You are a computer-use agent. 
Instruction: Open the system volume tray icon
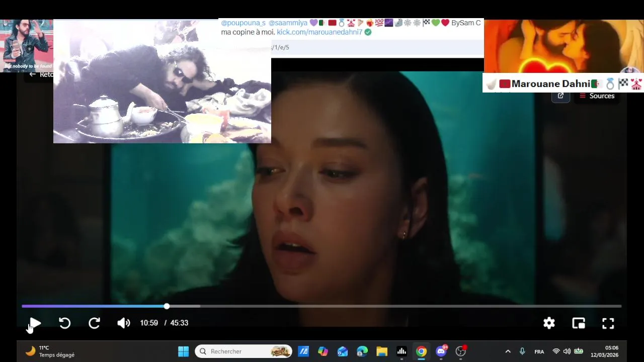click(567, 351)
